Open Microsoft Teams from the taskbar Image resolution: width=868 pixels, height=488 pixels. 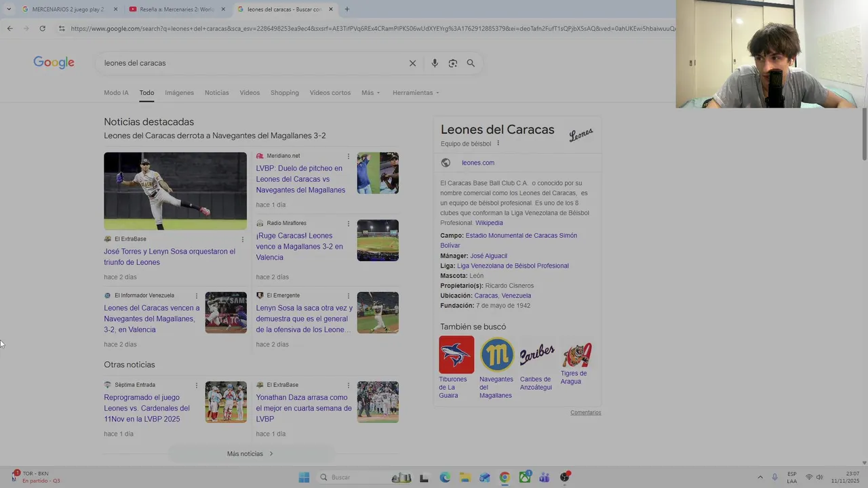pyautogui.click(x=545, y=477)
